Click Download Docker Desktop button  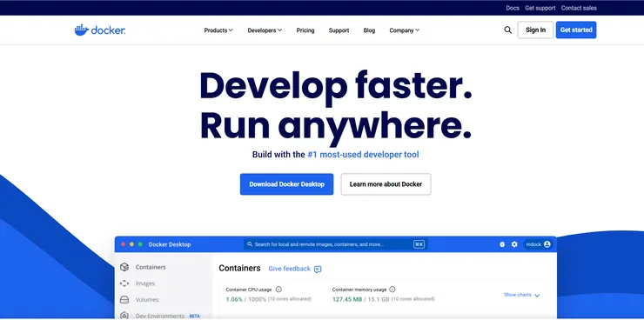(x=286, y=184)
